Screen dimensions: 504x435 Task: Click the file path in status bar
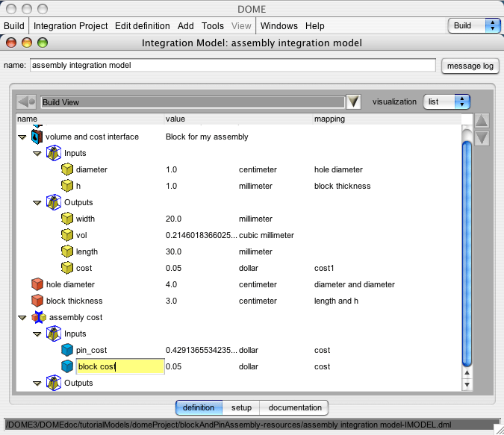click(228, 425)
